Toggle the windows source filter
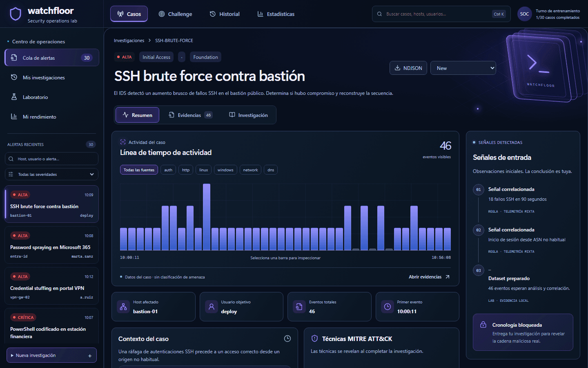This screenshot has width=588, height=368. click(x=225, y=170)
